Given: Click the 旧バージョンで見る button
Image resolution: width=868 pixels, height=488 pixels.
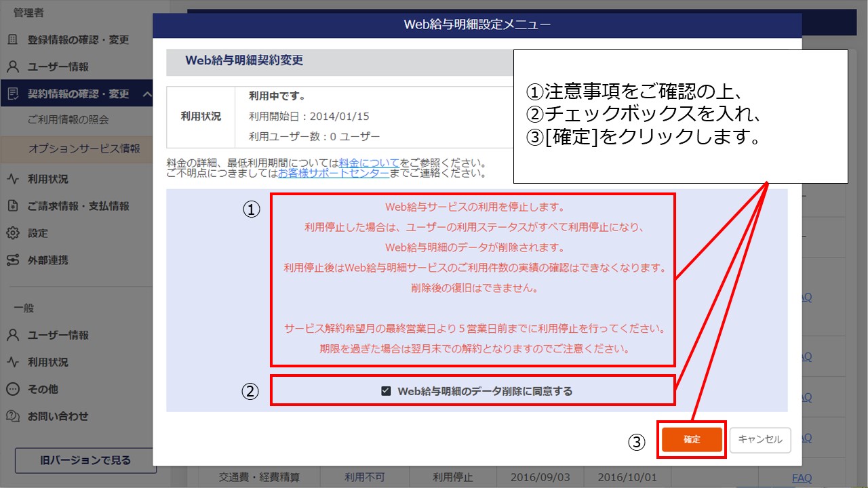Looking at the screenshot, I should tap(85, 460).
